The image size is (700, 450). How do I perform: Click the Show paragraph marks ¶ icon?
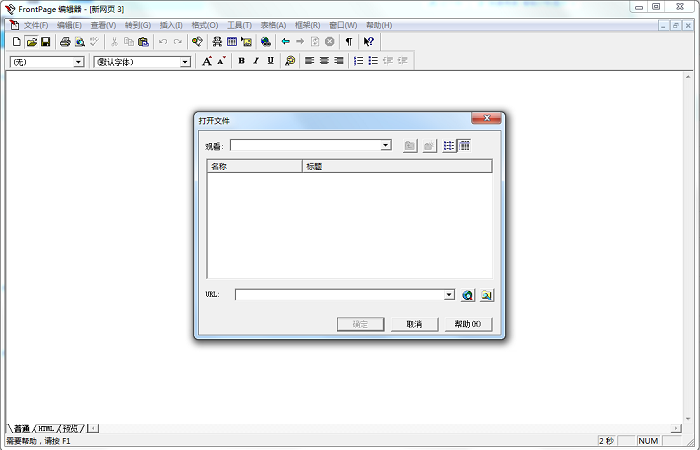pos(349,42)
